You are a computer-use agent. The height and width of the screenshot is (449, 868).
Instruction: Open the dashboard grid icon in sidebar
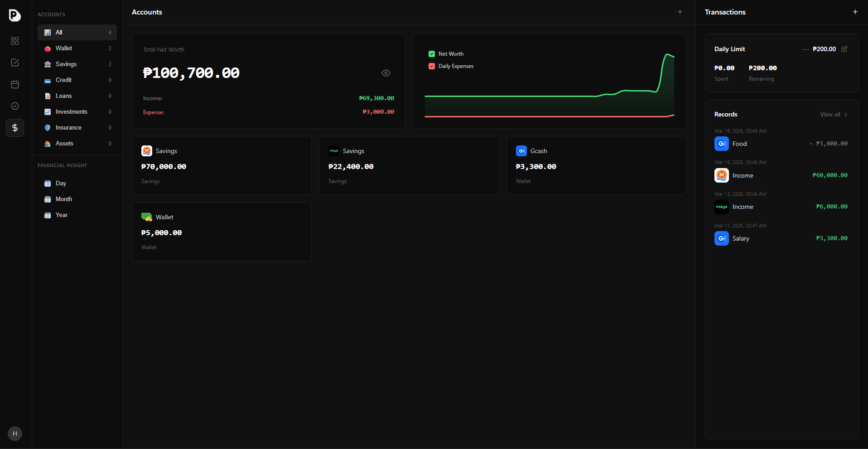click(15, 41)
